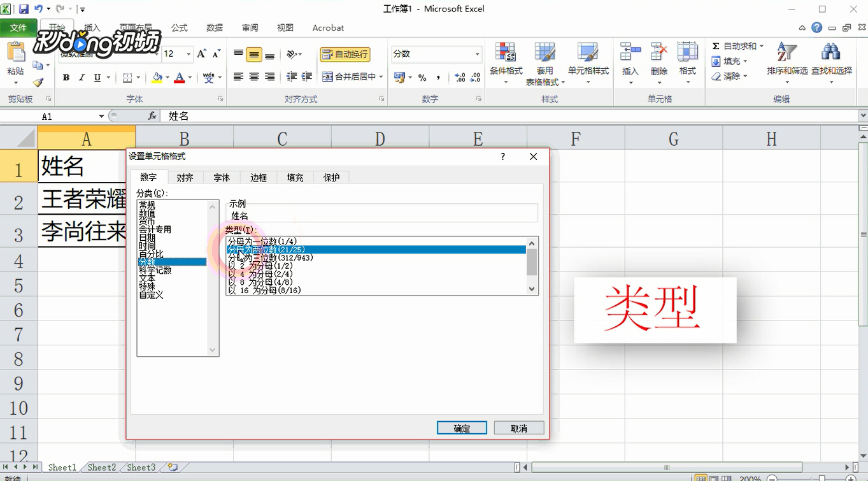The height and width of the screenshot is (481, 868).
Task: Increase decimal places
Action: click(460, 78)
